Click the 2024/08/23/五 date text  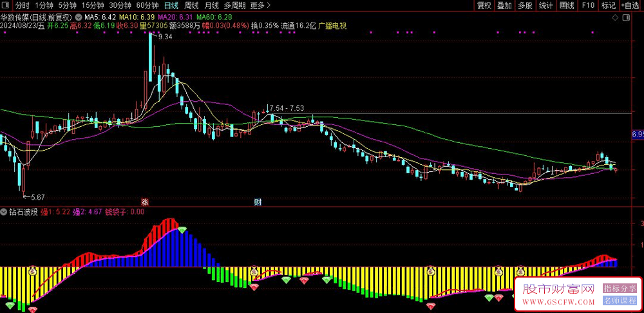tap(23, 26)
